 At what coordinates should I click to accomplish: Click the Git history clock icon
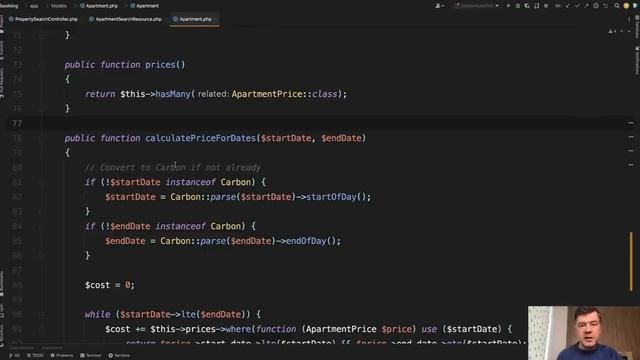pyautogui.click(x=596, y=6)
